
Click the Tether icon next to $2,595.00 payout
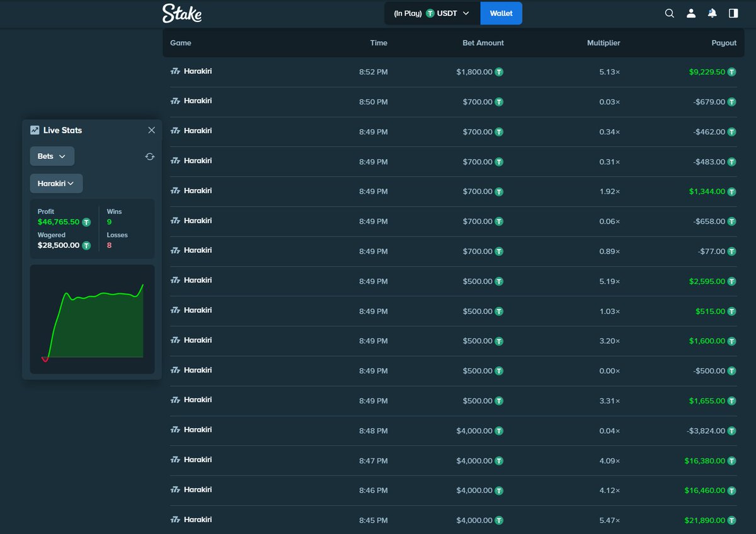732,282
